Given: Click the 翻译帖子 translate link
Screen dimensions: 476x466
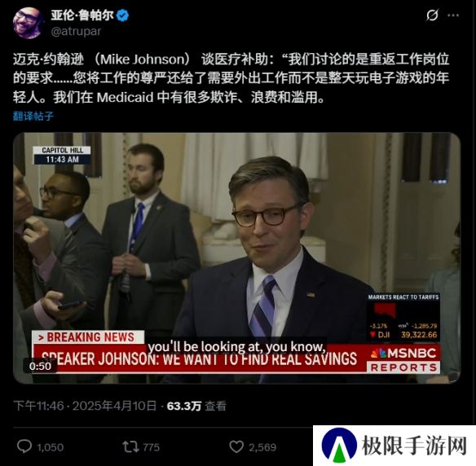Looking at the screenshot, I should coord(33,116).
